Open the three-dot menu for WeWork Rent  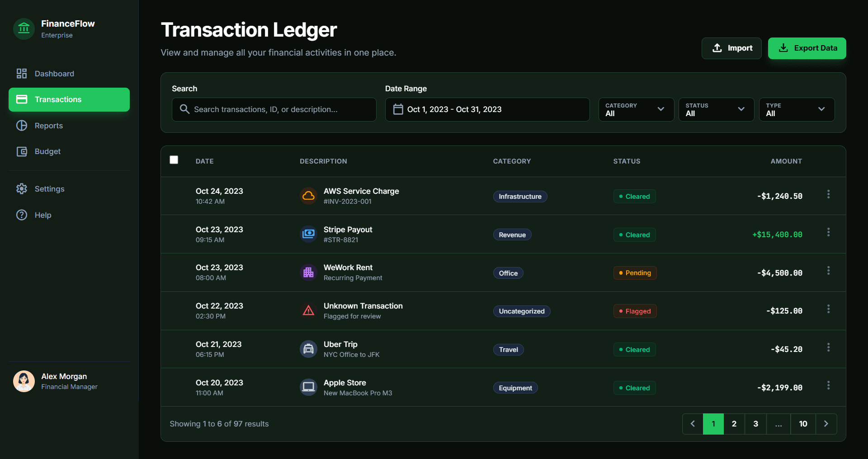point(828,271)
